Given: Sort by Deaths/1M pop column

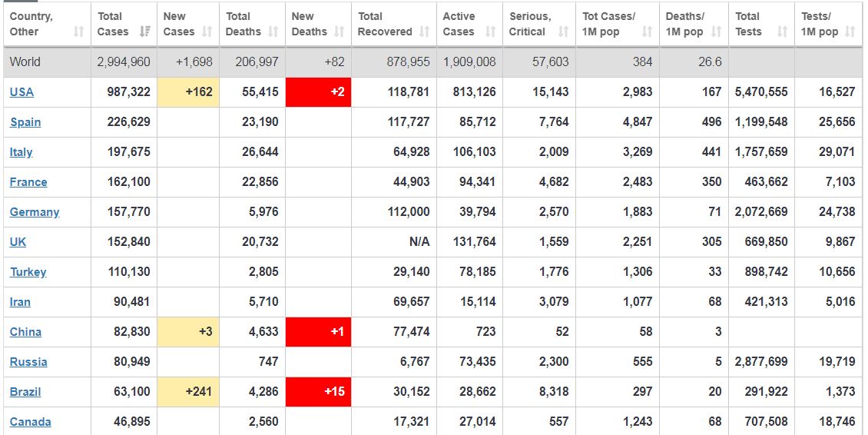Looking at the screenshot, I should point(716,32).
